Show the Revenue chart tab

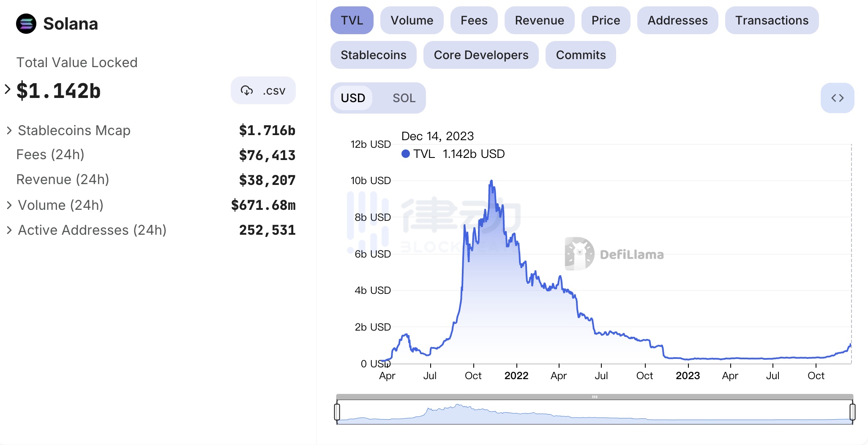(539, 20)
